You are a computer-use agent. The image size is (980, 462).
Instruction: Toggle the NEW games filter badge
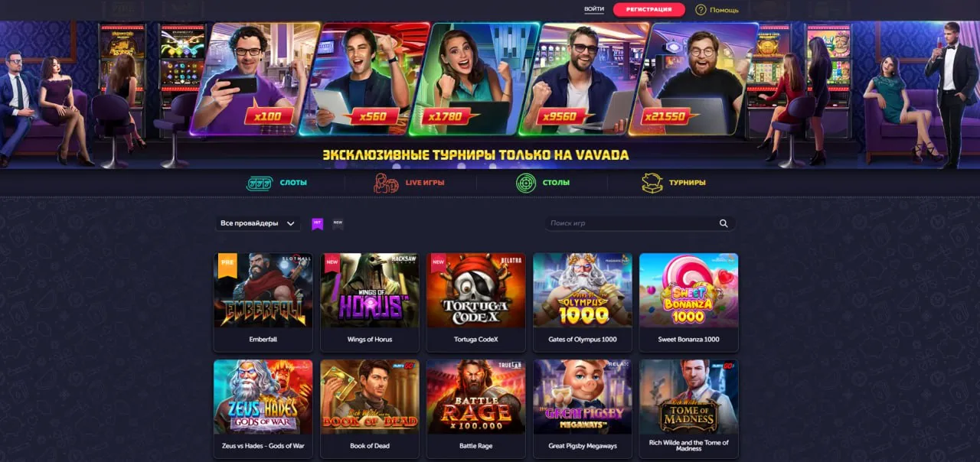(x=338, y=223)
